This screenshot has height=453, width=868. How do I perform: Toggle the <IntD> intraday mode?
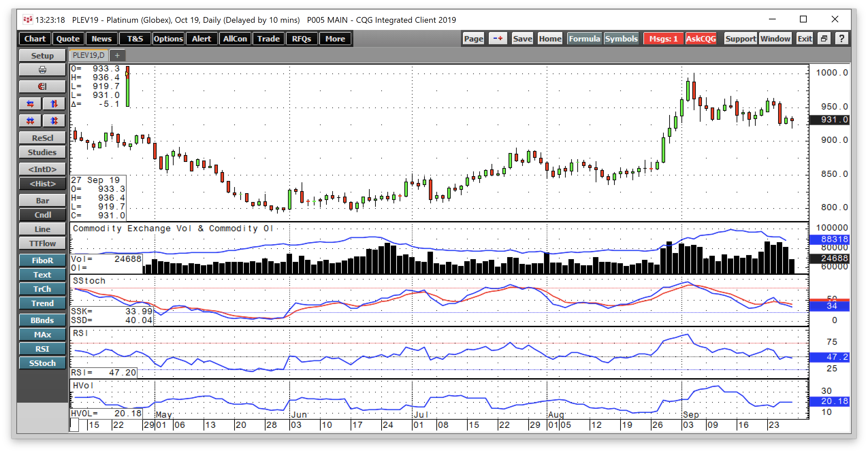point(42,169)
